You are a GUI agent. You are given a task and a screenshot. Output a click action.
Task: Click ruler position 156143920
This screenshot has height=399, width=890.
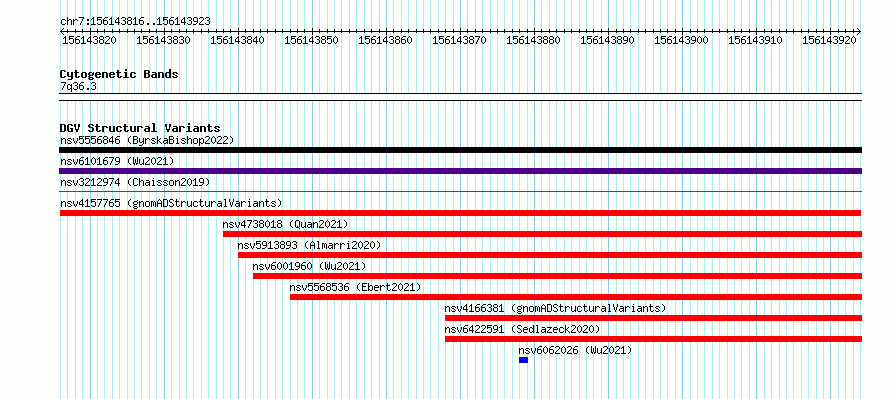point(829,40)
